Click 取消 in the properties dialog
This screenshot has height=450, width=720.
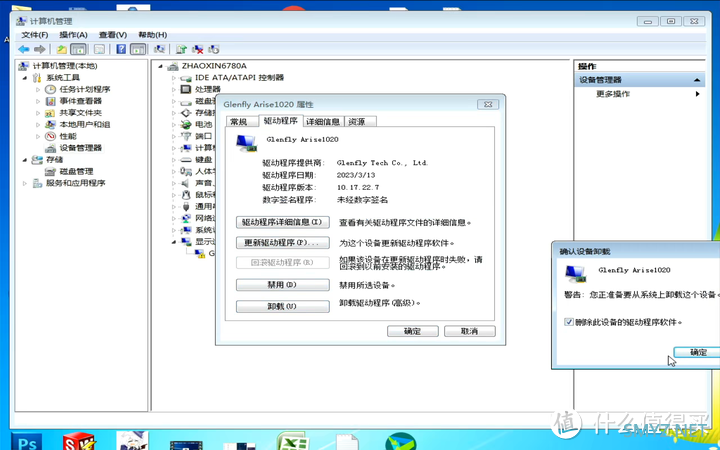pos(470,331)
